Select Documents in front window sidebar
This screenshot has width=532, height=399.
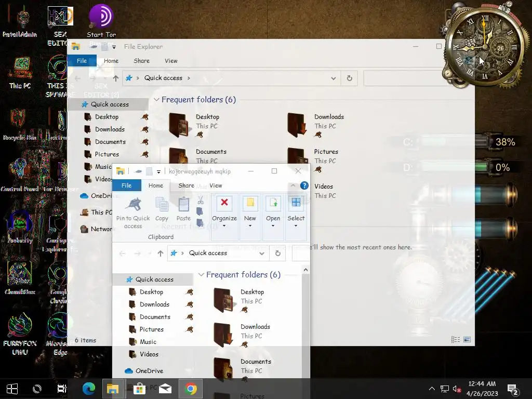click(155, 317)
